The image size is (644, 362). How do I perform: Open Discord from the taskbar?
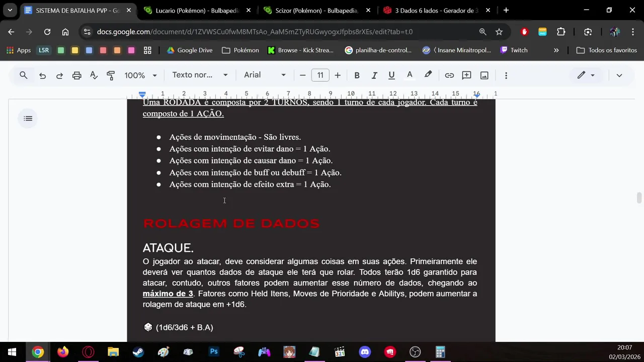(x=365, y=352)
